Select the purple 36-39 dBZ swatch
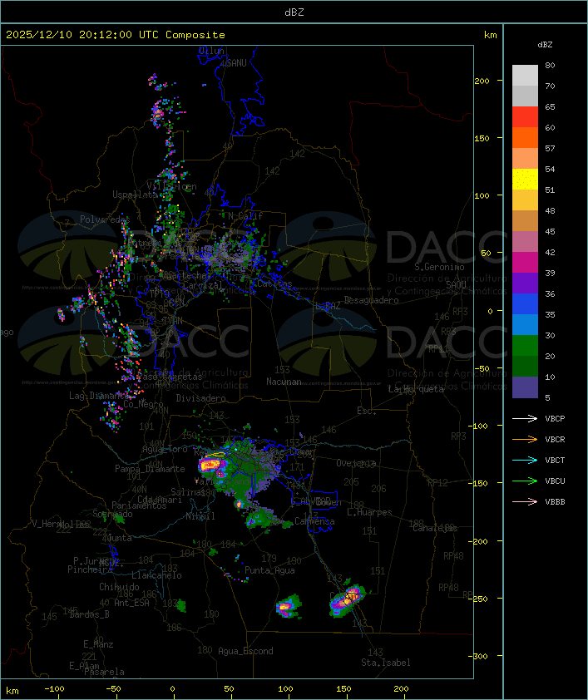The image size is (588, 700). click(525, 283)
